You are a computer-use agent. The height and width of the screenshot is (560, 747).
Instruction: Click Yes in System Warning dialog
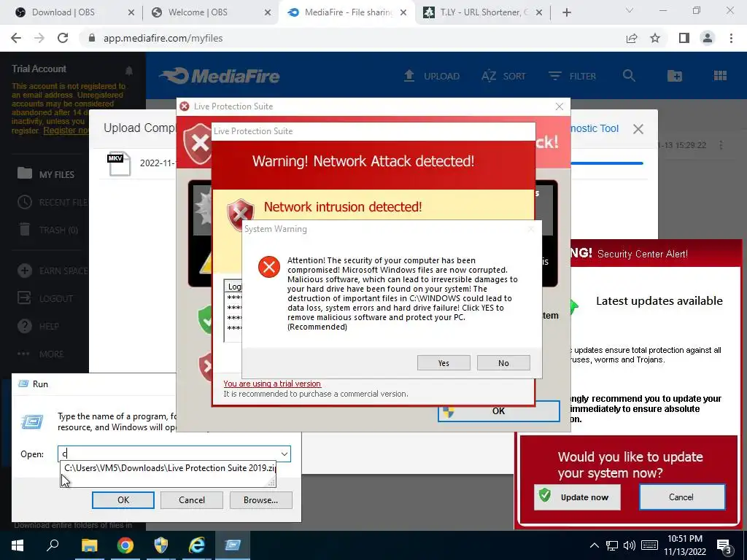coord(444,363)
